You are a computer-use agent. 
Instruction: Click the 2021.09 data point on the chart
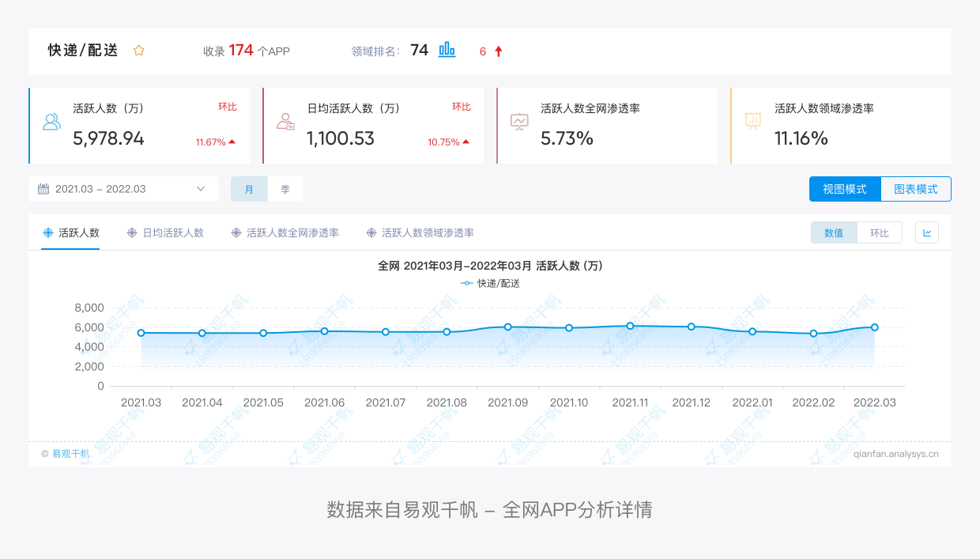507,326
